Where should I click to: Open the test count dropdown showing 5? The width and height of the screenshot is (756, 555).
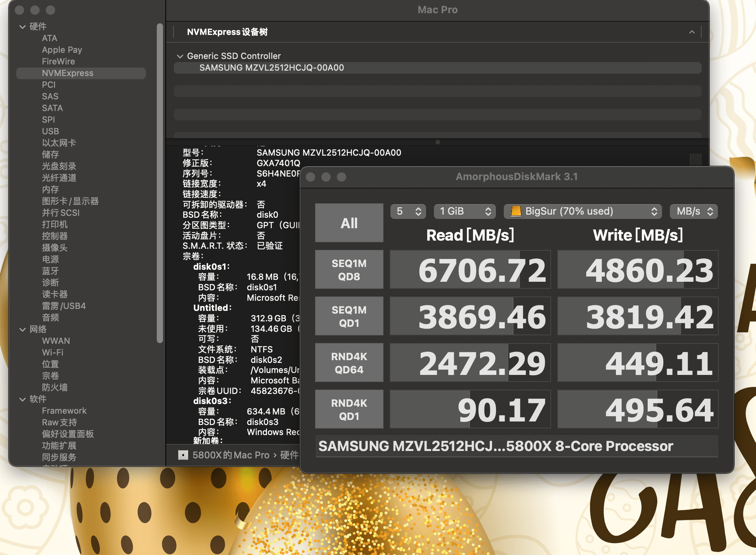pyautogui.click(x=408, y=212)
